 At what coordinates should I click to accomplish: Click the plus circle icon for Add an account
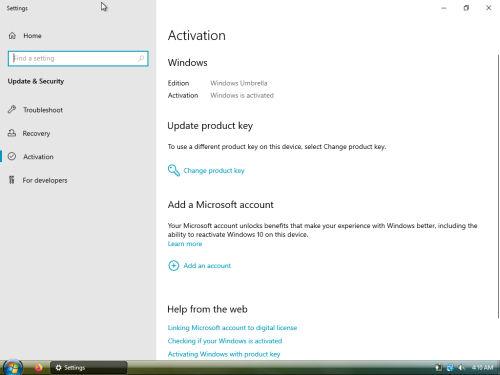click(174, 266)
